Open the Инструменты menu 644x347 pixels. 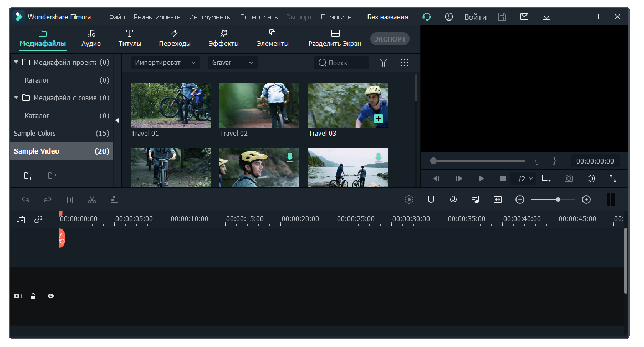pyautogui.click(x=210, y=17)
